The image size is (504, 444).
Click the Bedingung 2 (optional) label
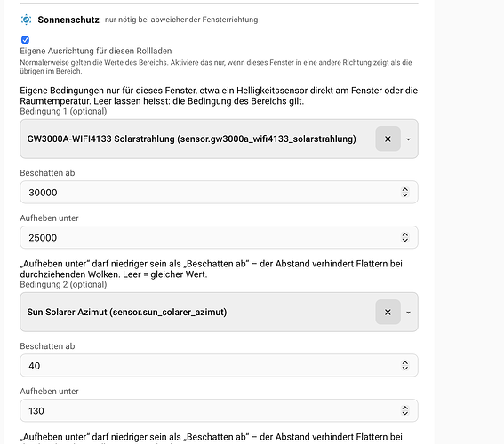(63, 285)
